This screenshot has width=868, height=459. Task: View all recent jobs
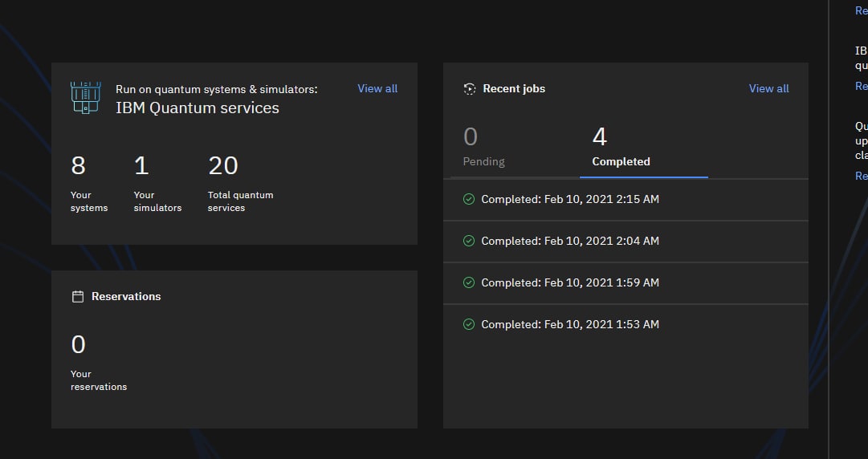pos(769,88)
